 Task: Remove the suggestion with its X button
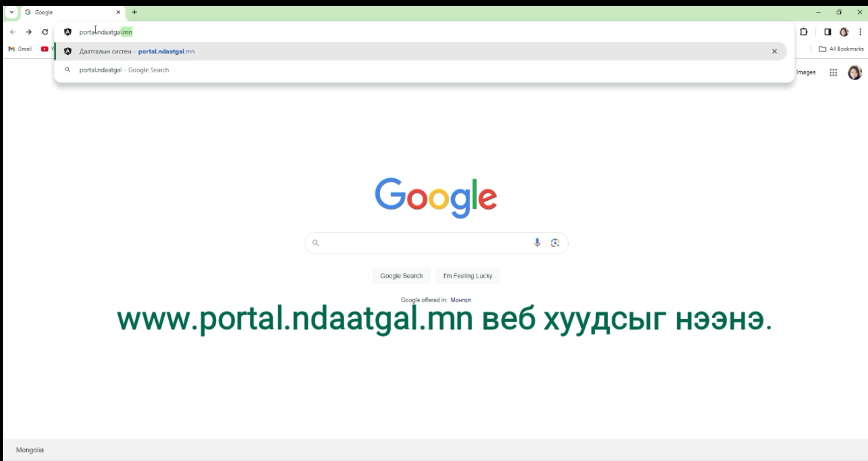[x=774, y=51]
